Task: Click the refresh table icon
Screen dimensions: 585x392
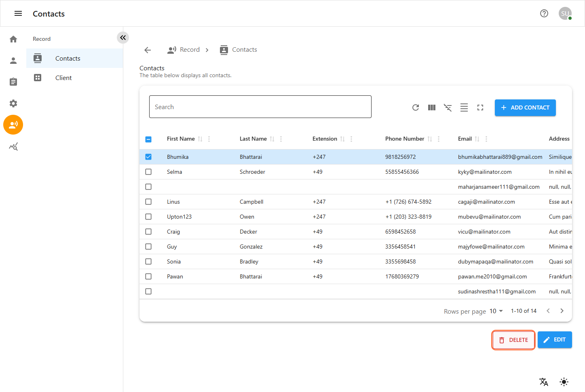Action: [x=415, y=107]
